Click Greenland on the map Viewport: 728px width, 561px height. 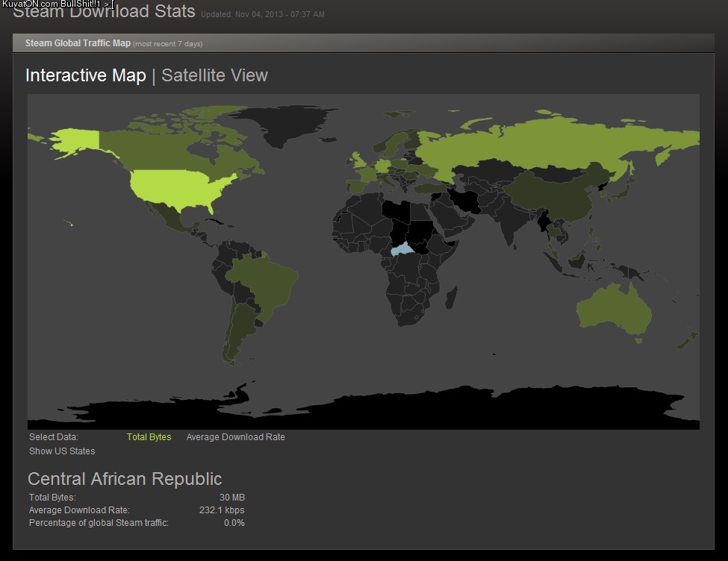[x=284, y=123]
